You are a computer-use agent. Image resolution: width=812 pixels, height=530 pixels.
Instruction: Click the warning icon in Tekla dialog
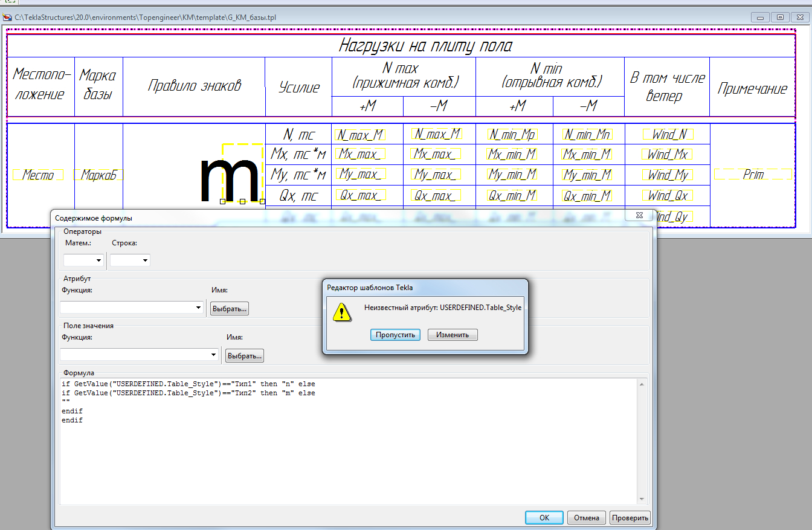pyautogui.click(x=342, y=312)
